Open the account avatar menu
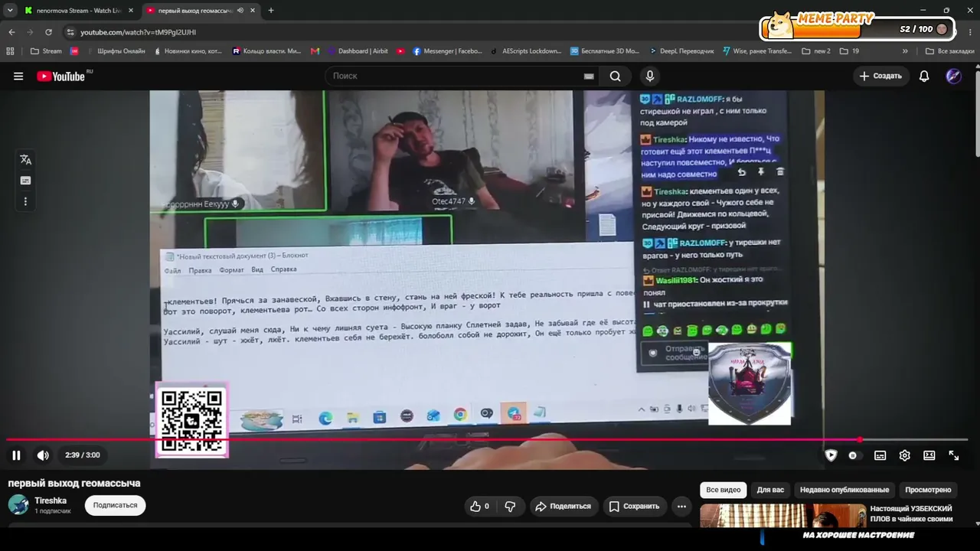The height and width of the screenshot is (551, 980). click(953, 76)
